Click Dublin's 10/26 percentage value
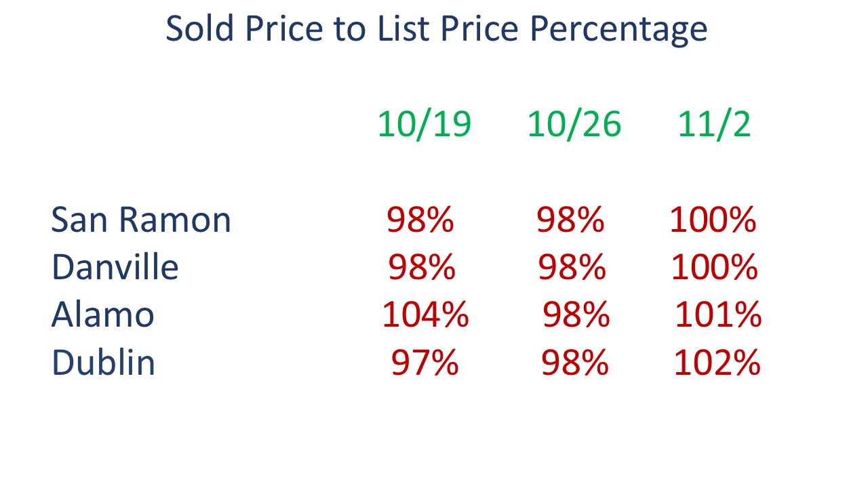868x488 pixels. click(575, 363)
